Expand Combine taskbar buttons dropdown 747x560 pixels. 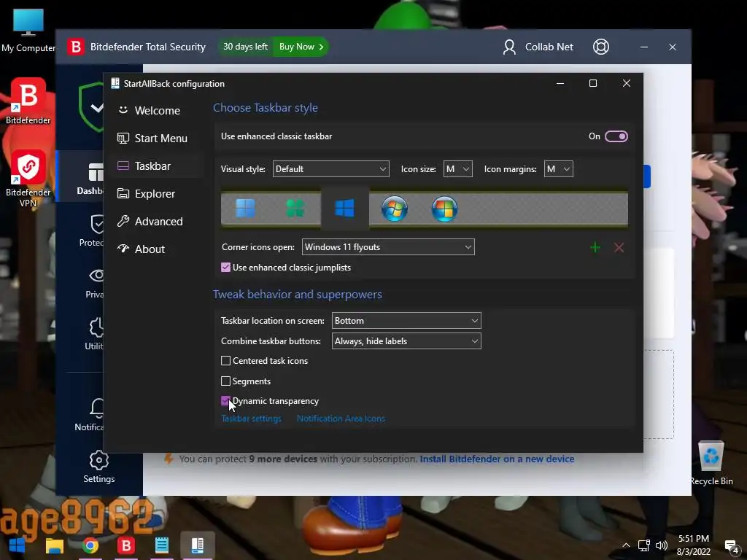point(406,341)
